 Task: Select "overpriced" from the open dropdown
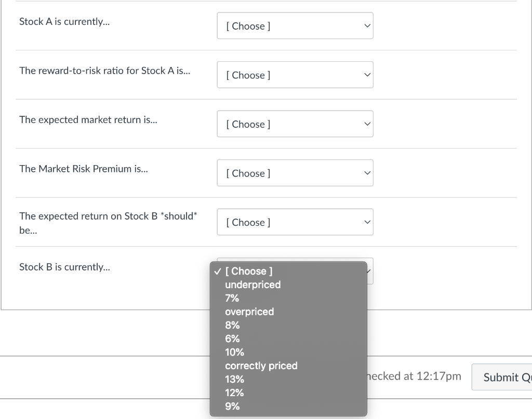click(x=249, y=312)
